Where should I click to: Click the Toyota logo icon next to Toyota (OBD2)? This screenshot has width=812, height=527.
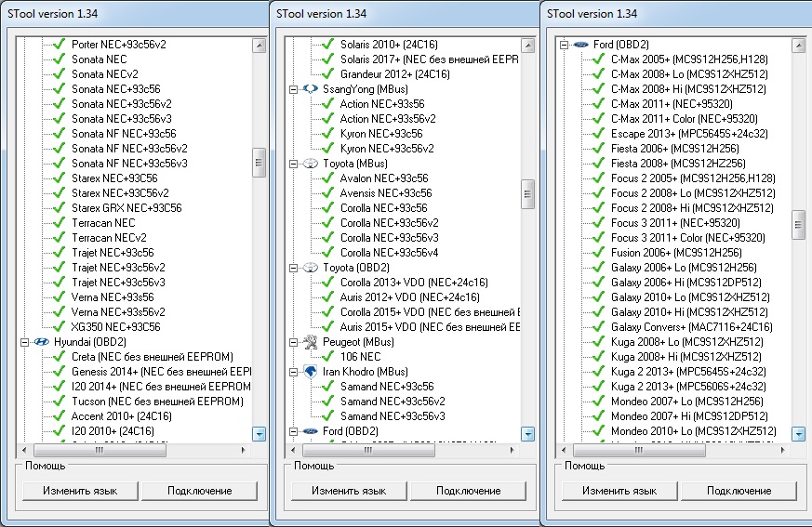[x=310, y=268]
